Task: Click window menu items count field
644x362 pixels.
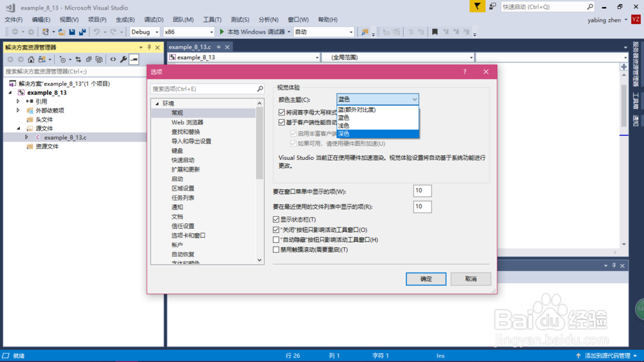Action: point(422,191)
